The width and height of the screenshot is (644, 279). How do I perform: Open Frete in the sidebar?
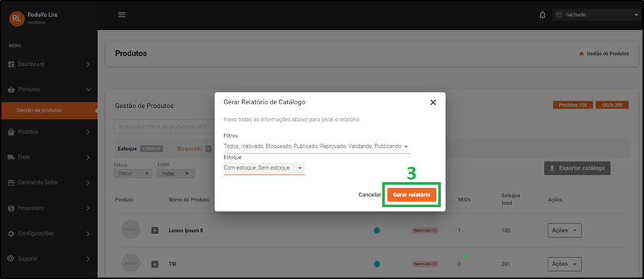(49, 157)
